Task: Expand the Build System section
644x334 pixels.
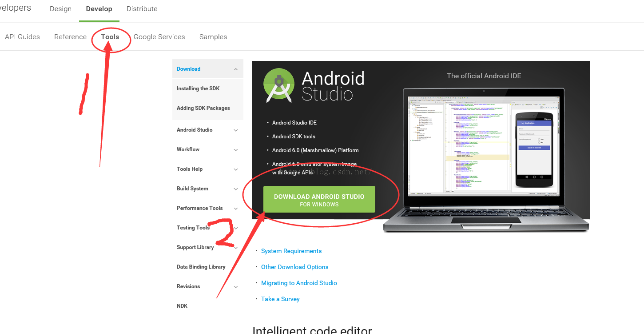Action: [x=236, y=189]
